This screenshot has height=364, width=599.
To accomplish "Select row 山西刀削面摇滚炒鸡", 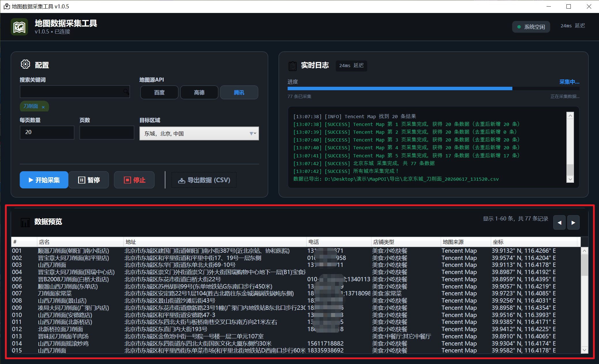I will (x=296, y=344).
